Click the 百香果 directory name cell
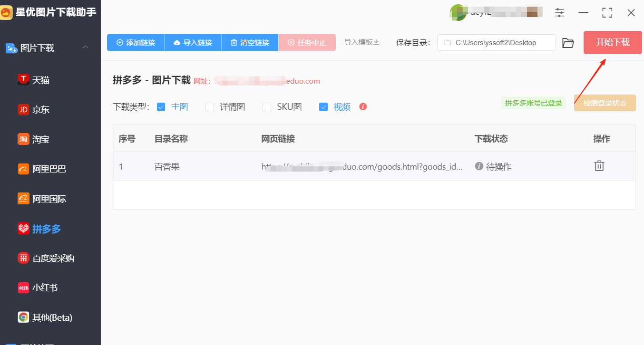Image resolution: width=644 pixels, height=345 pixels. (x=167, y=166)
